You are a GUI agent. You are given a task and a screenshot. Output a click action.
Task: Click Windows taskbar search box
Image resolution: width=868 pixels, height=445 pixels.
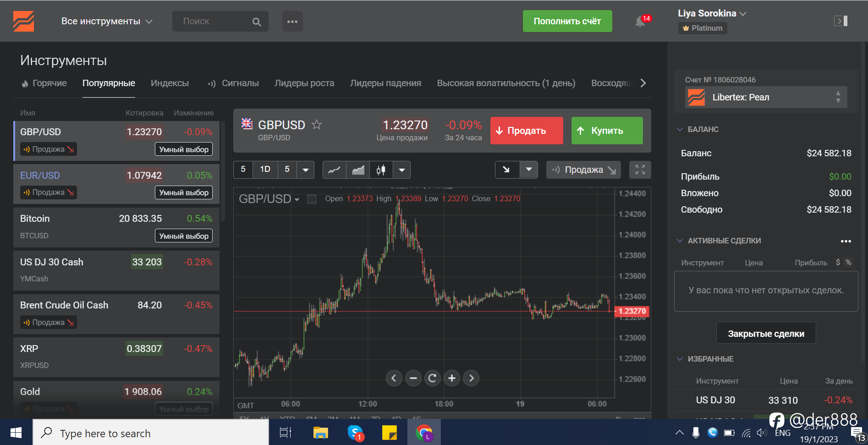151,433
